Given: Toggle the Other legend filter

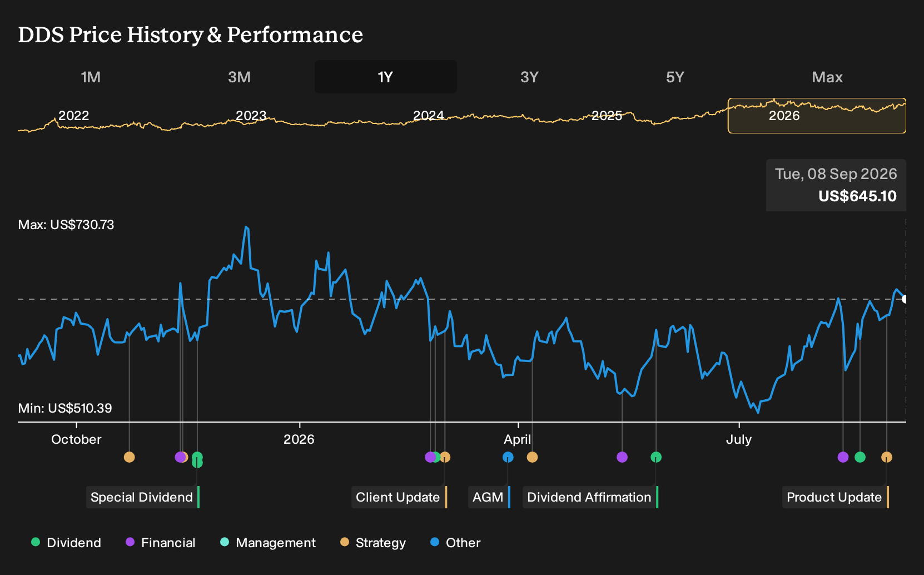Looking at the screenshot, I should (x=455, y=543).
